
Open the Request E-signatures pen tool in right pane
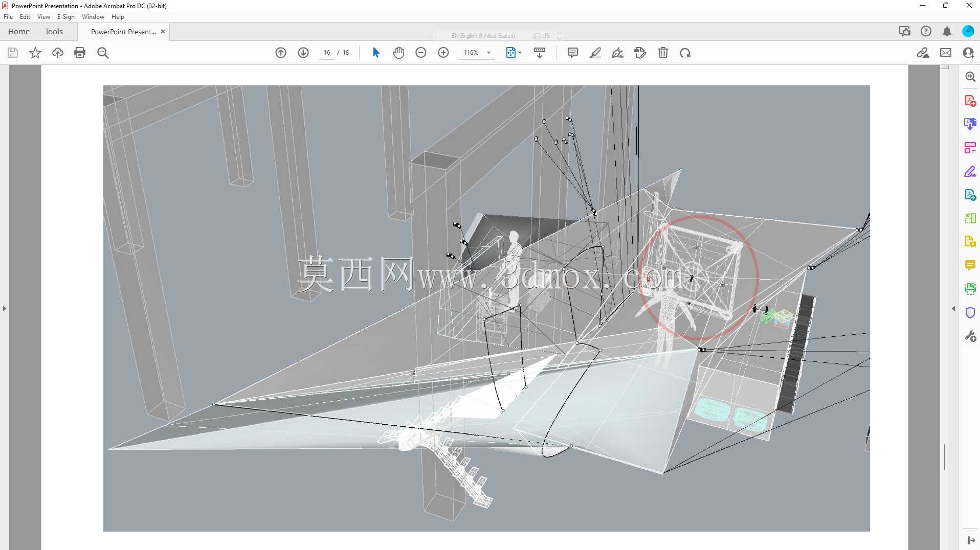pyautogui.click(x=970, y=171)
